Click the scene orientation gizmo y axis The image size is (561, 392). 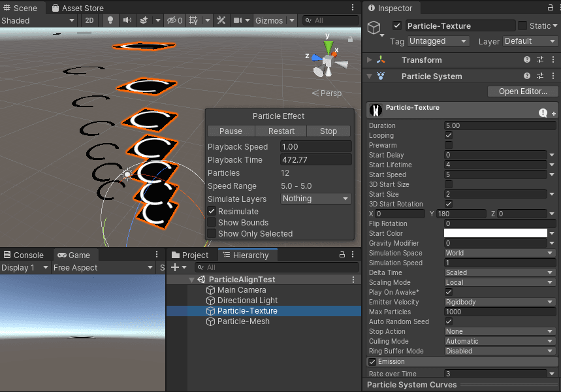click(x=328, y=46)
